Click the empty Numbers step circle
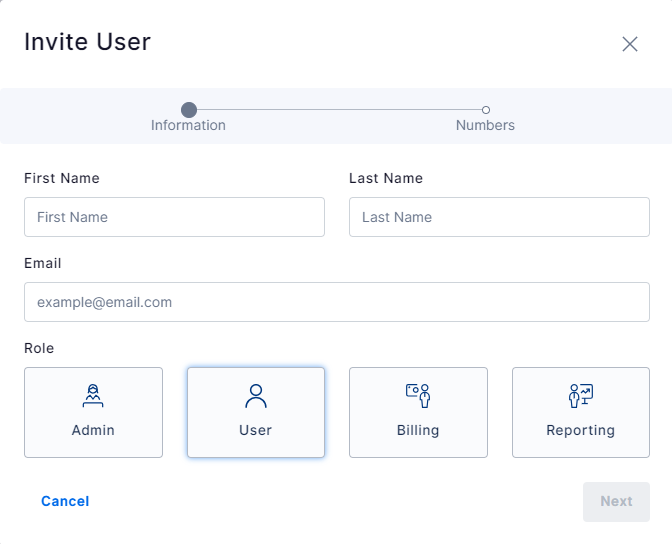This screenshot has height=544, width=672. pyautogui.click(x=486, y=110)
